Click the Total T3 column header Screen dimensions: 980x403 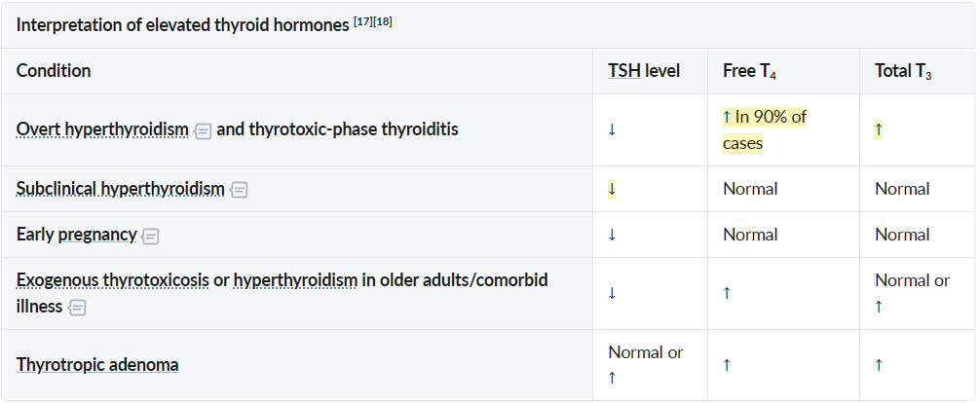click(x=903, y=71)
